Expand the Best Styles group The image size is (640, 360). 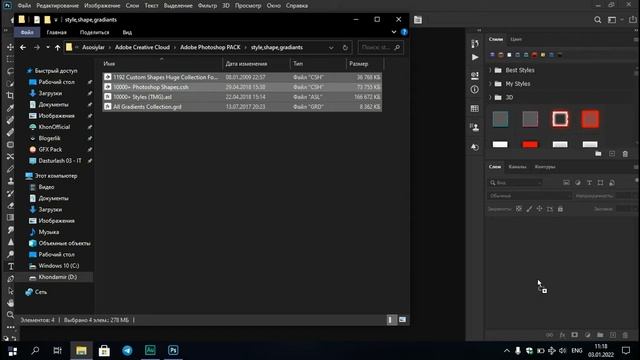click(490, 70)
